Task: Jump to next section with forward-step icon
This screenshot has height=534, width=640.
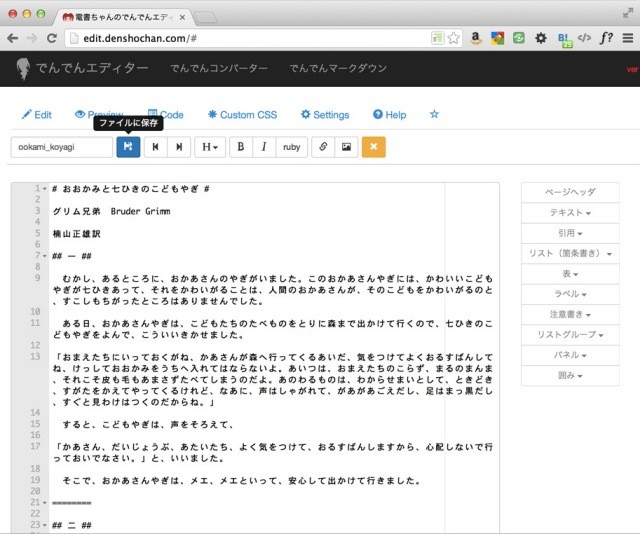Action: [179, 147]
